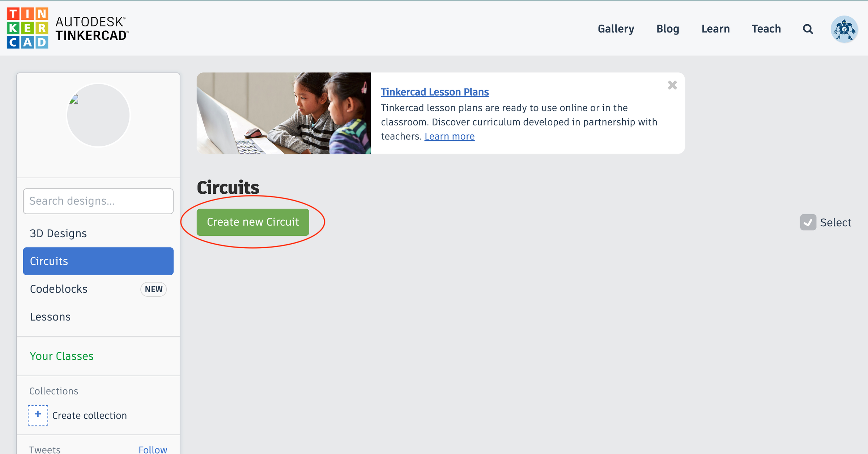Image resolution: width=868 pixels, height=454 pixels.
Task: Toggle the Select checkbox
Action: point(808,222)
